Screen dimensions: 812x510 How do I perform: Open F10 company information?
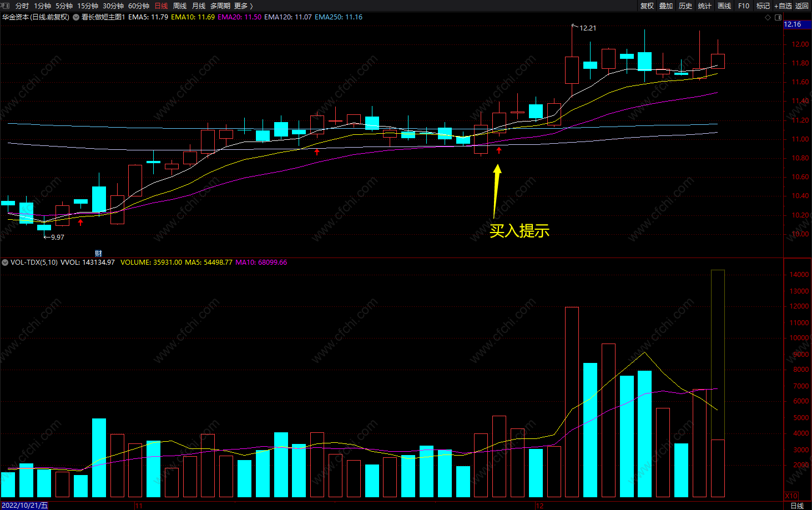pos(744,6)
